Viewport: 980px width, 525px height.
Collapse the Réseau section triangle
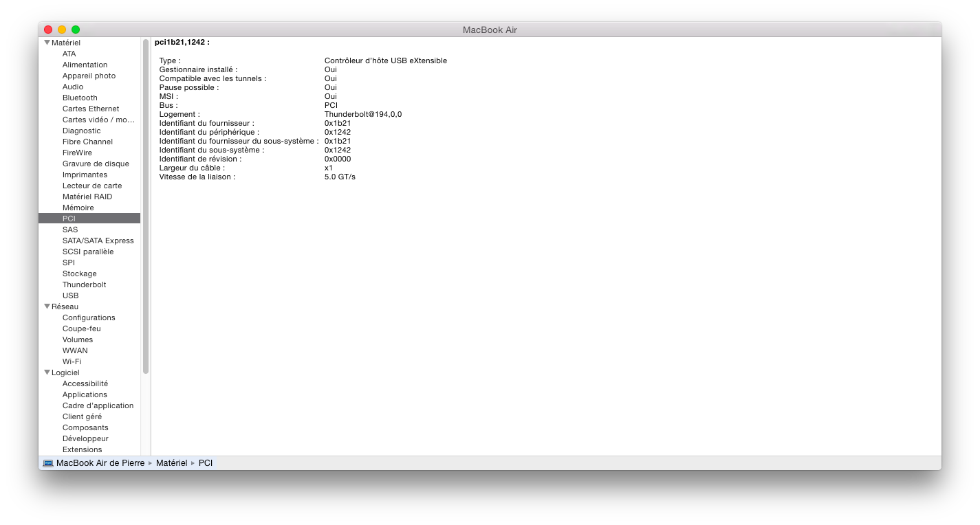[47, 306]
